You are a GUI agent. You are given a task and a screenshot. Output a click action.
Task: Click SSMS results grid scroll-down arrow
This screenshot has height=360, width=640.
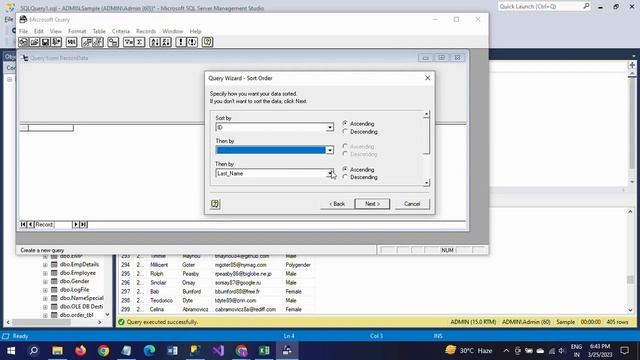pos(631,310)
